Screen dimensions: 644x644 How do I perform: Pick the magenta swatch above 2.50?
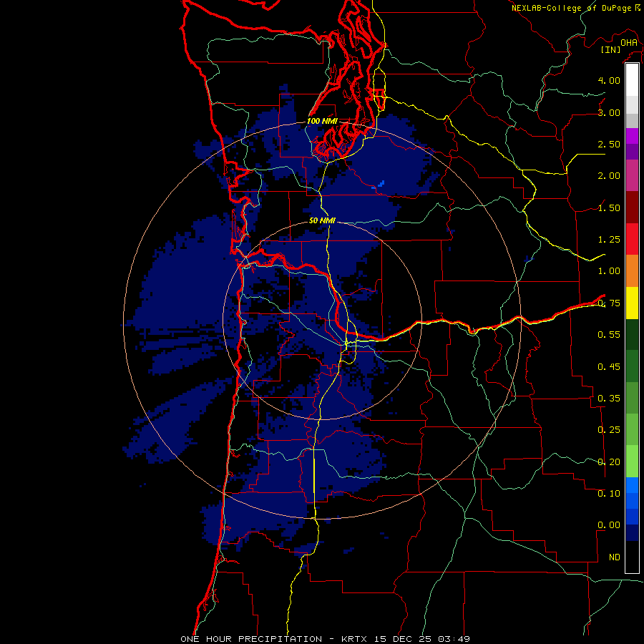(632, 136)
